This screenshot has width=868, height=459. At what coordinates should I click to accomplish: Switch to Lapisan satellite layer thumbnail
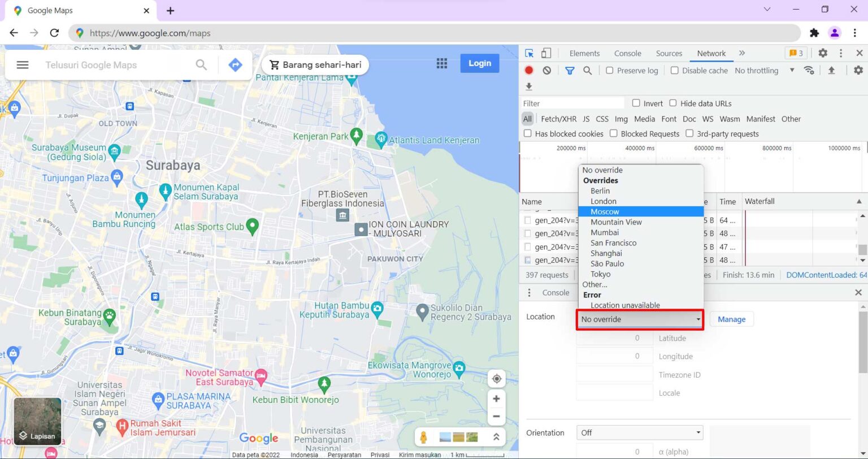(37, 422)
